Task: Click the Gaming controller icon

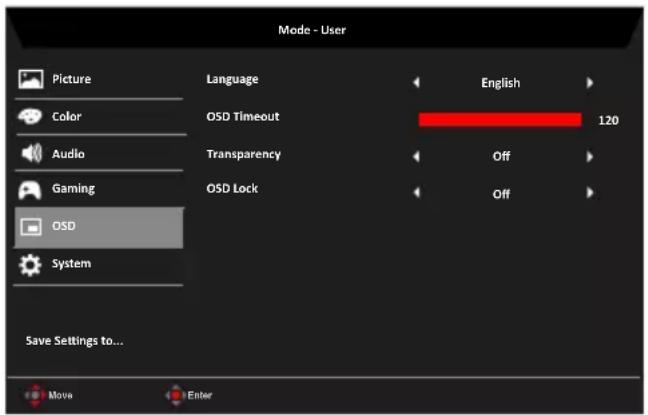Action: tap(30, 190)
